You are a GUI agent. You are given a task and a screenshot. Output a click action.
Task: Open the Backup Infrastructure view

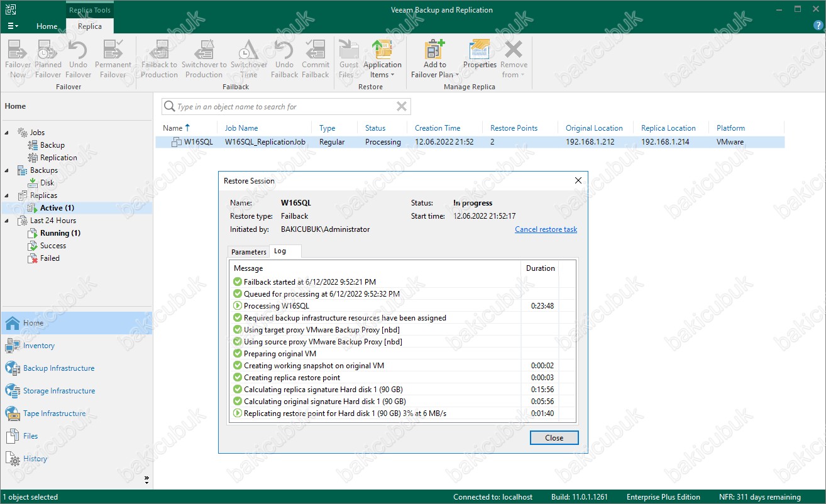[76, 368]
